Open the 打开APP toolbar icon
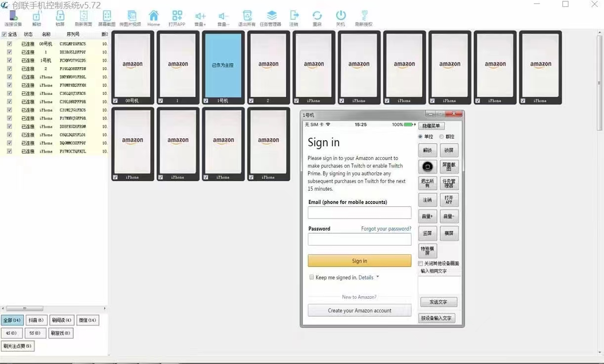Viewport: 604px width, 364px height. coord(176,18)
